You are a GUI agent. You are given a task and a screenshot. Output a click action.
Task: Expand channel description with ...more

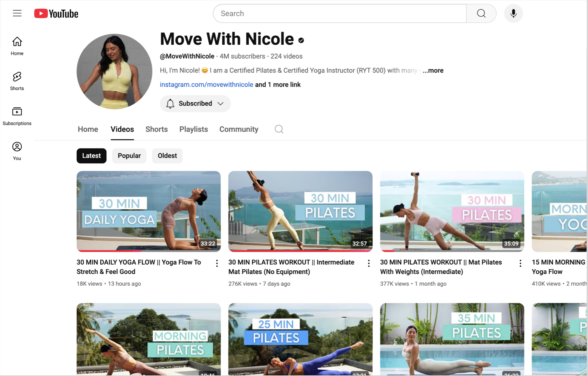click(x=433, y=70)
